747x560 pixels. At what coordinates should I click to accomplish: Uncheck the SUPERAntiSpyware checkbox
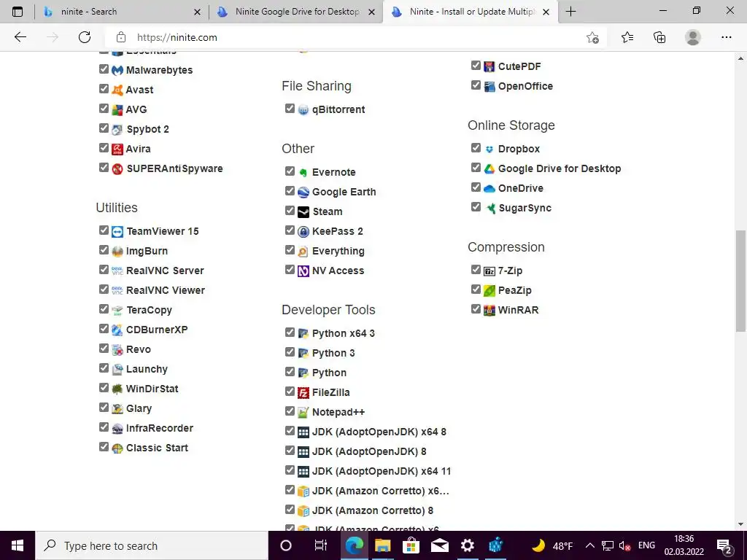(104, 168)
